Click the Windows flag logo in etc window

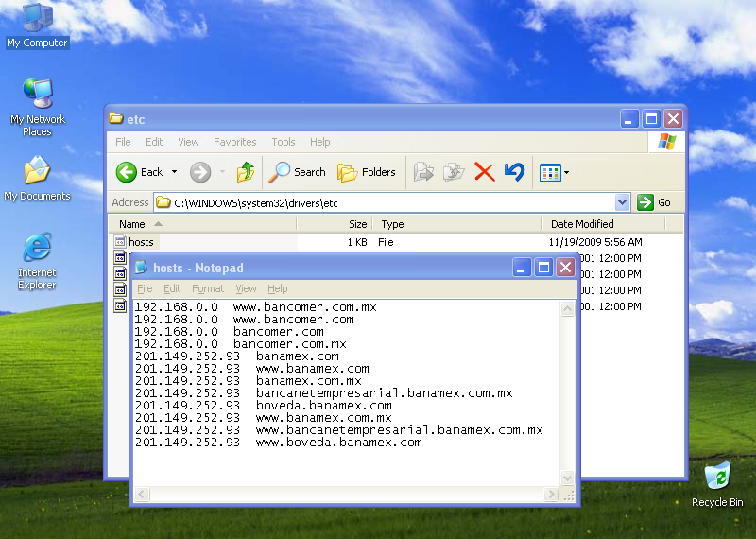667,142
